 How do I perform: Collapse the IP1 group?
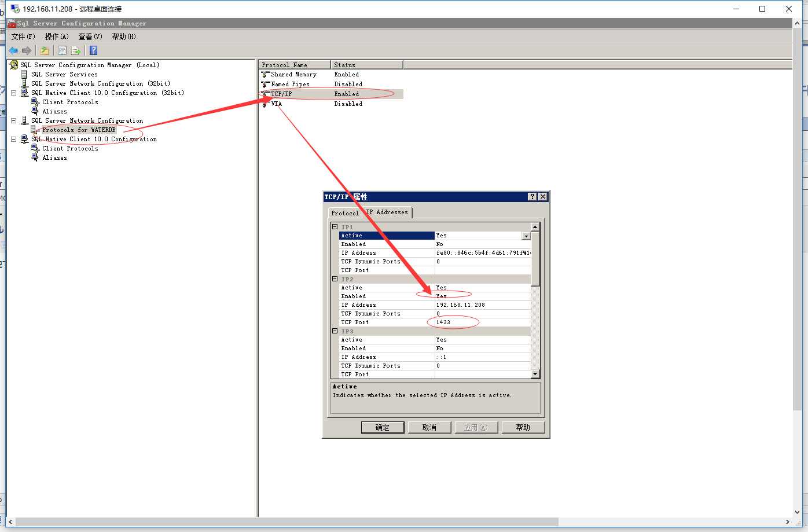pos(335,227)
